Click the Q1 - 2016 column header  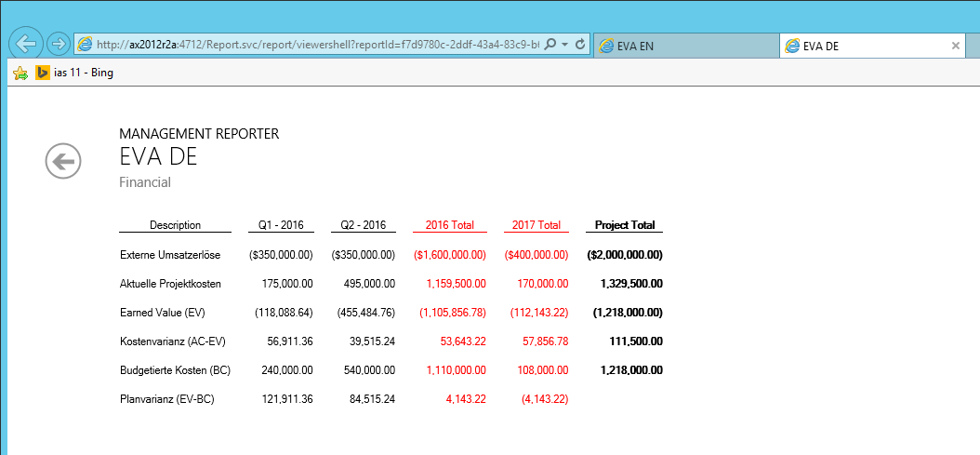coord(282,225)
